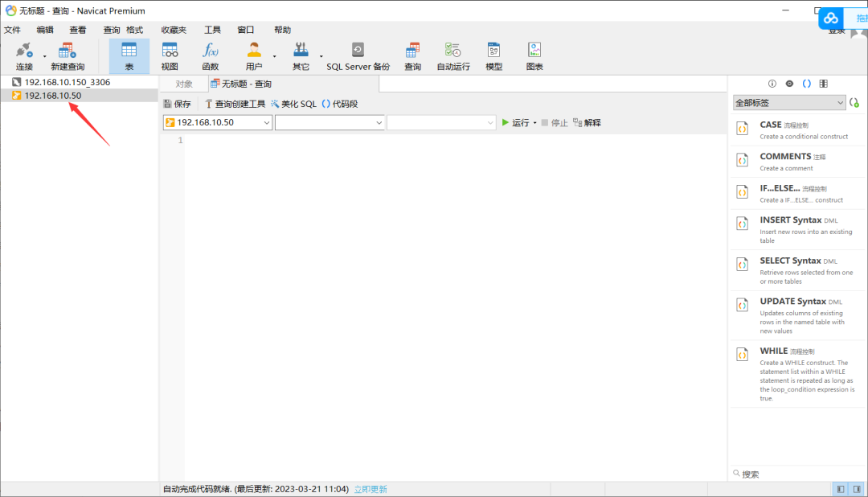Open the all tags filter dropdown

point(789,103)
